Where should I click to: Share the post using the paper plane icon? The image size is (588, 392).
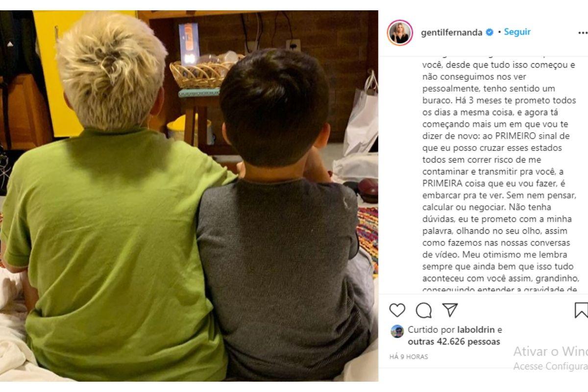pyautogui.click(x=450, y=310)
